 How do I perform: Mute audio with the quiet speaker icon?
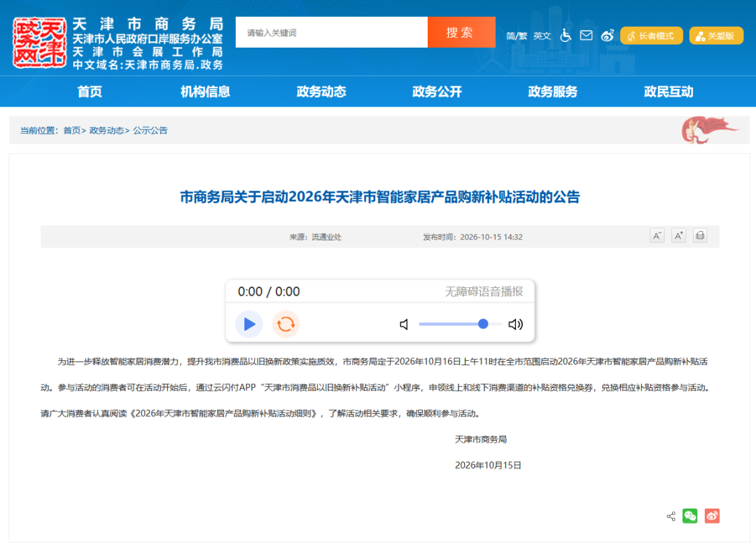pos(404,324)
